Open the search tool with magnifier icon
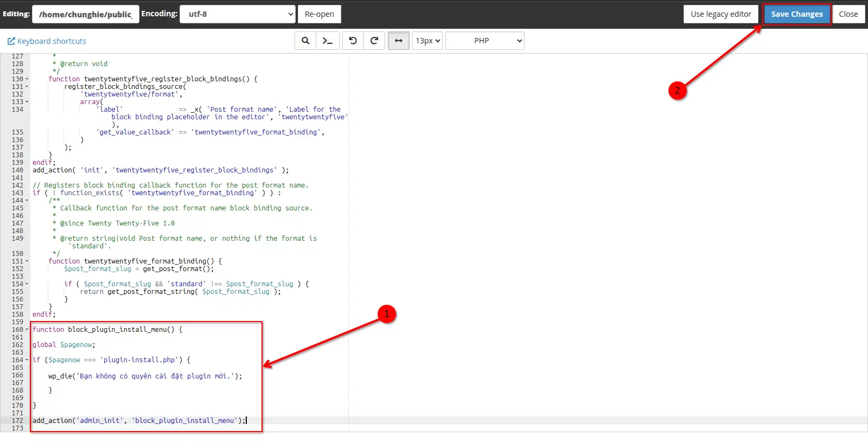The height and width of the screenshot is (443, 868). pos(305,41)
